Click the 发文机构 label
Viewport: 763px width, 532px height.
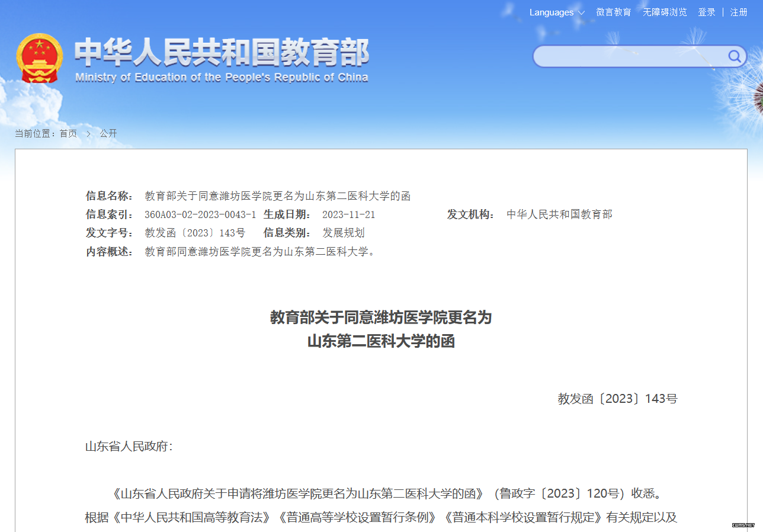pos(471,214)
